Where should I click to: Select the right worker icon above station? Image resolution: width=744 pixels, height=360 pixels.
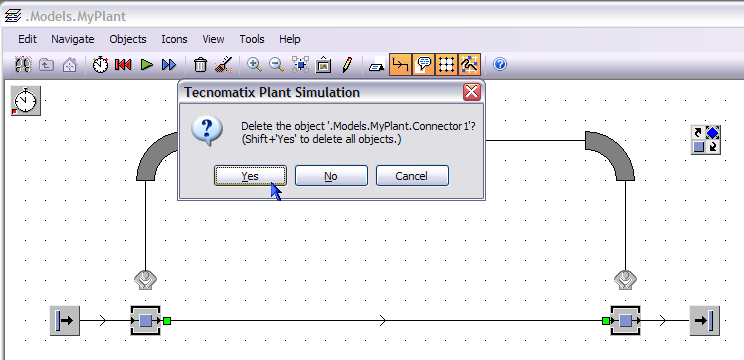click(625, 280)
